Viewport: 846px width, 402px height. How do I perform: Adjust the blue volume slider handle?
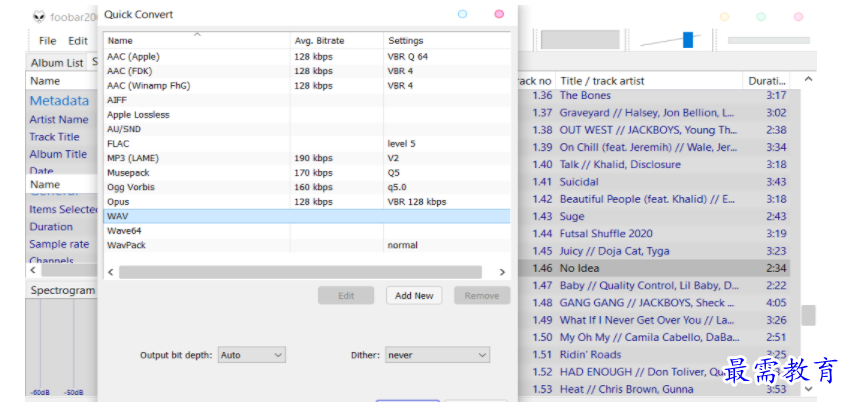(x=688, y=40)
